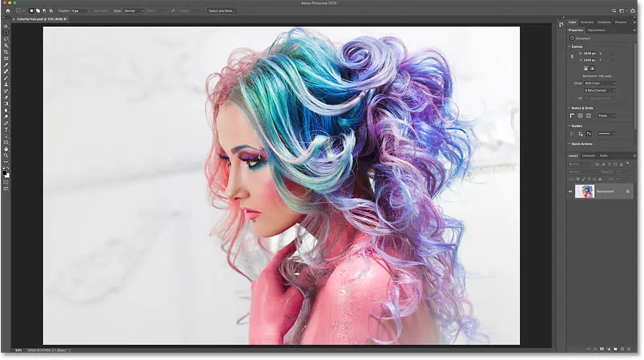Screen dimensions: 644x360
Task: Open the RGB Color mode dropdown
Action: pyautogui.click(x=600, y=83)
